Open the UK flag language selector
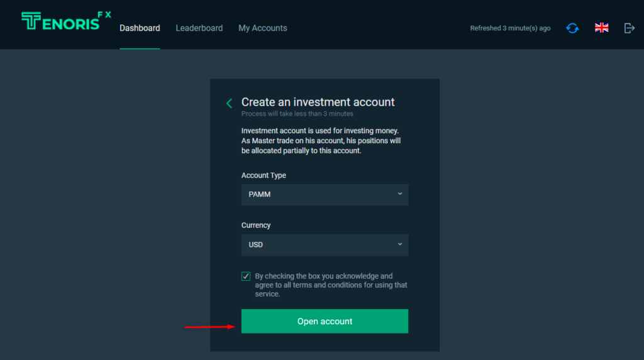Viewport: 644px width, 360px height. (x=602, y=28)
